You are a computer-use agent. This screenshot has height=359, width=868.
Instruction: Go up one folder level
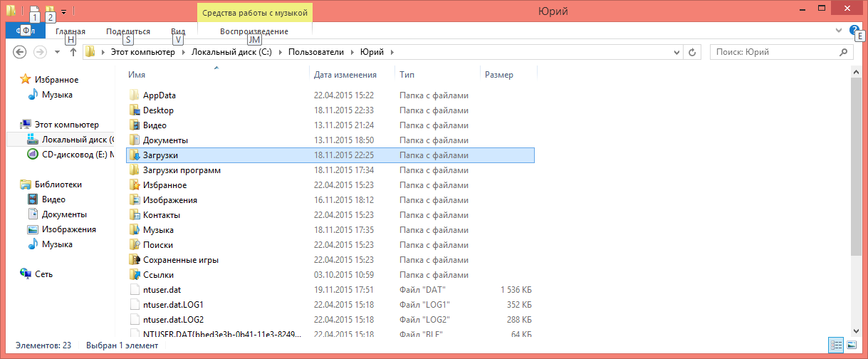tap(73, 52)
